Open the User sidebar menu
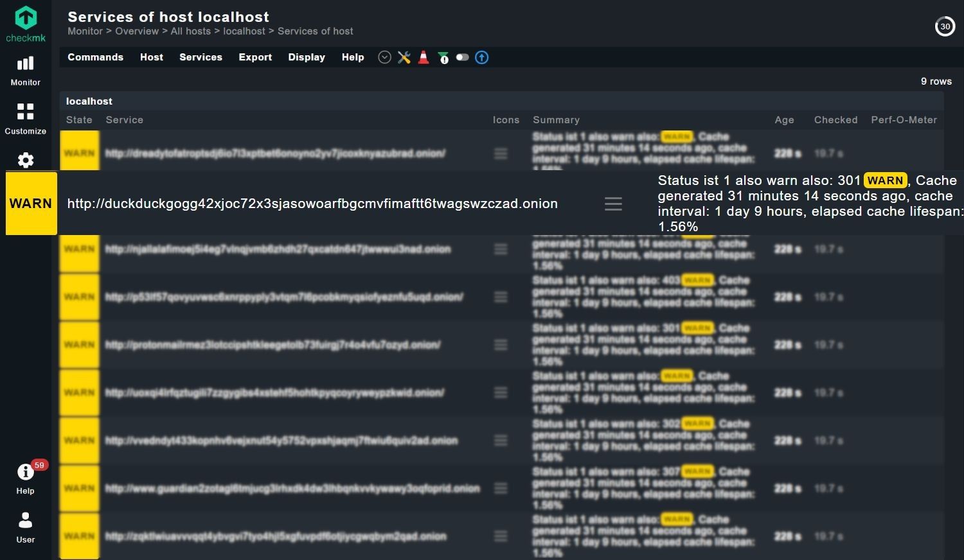This screenshot has height=560, width=964. pyautogui.click(x=26, y=527)
